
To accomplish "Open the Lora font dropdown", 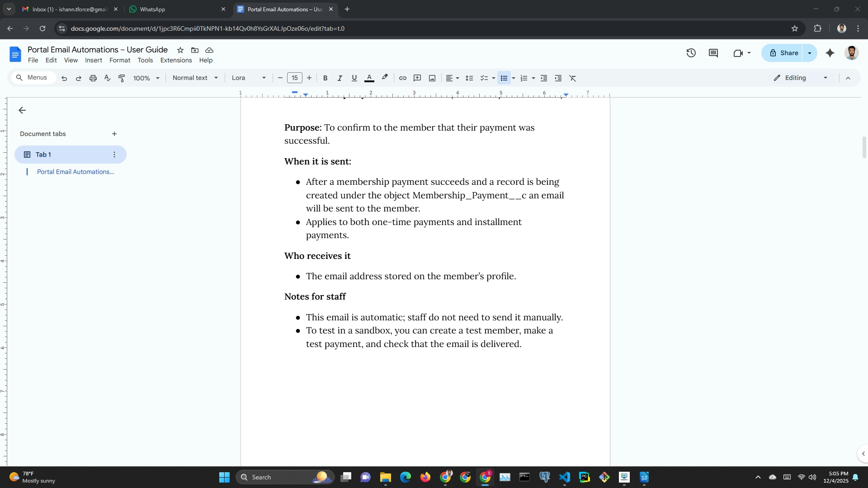I will (x=248, y=78).
